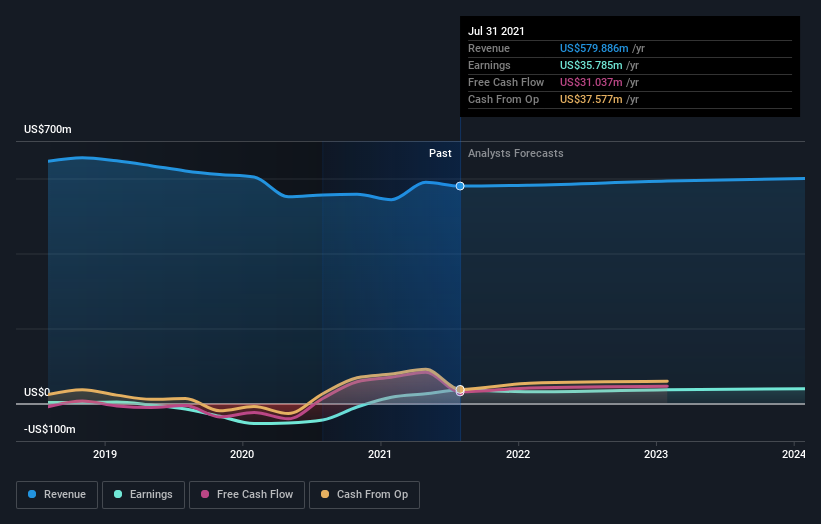Click the US$37.577m cash from op value
This screenshot has height=524, width=821.
591,99
